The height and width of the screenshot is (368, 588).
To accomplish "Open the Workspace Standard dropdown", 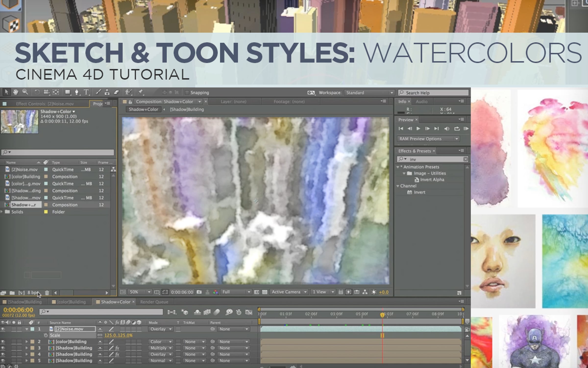I will tap(369, 92).
